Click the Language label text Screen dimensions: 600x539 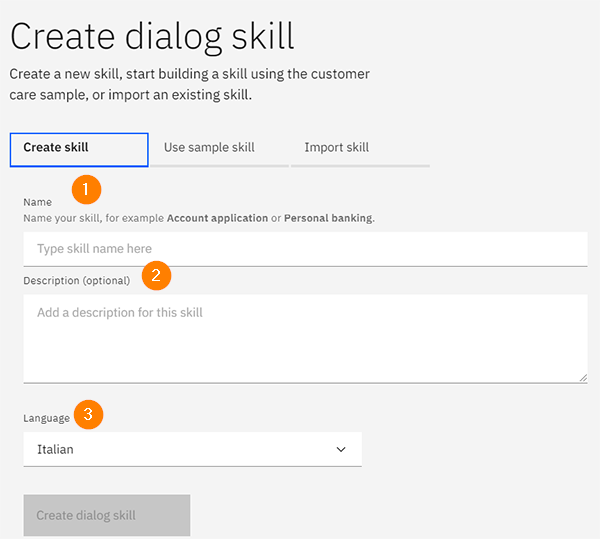[x=47, y=418]
